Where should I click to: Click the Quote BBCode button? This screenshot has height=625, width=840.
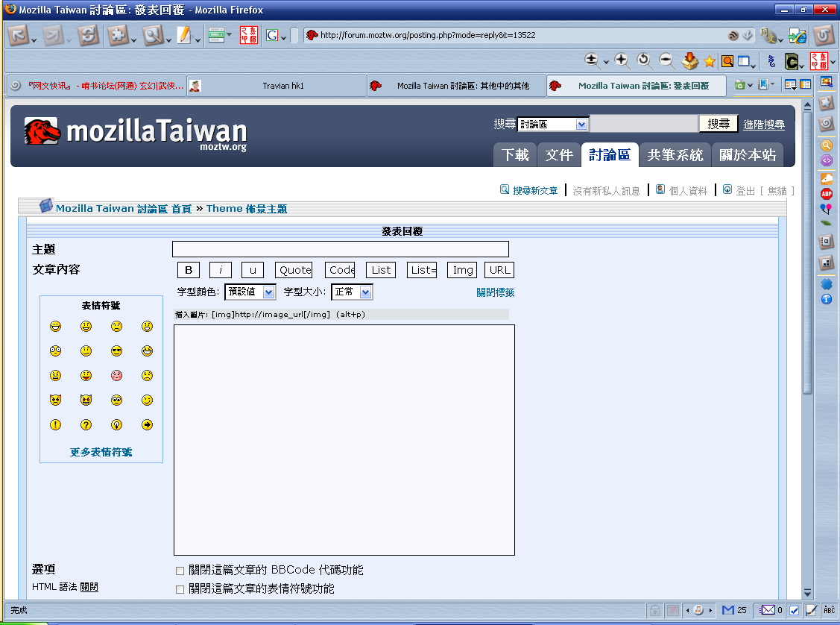[294, 270]
